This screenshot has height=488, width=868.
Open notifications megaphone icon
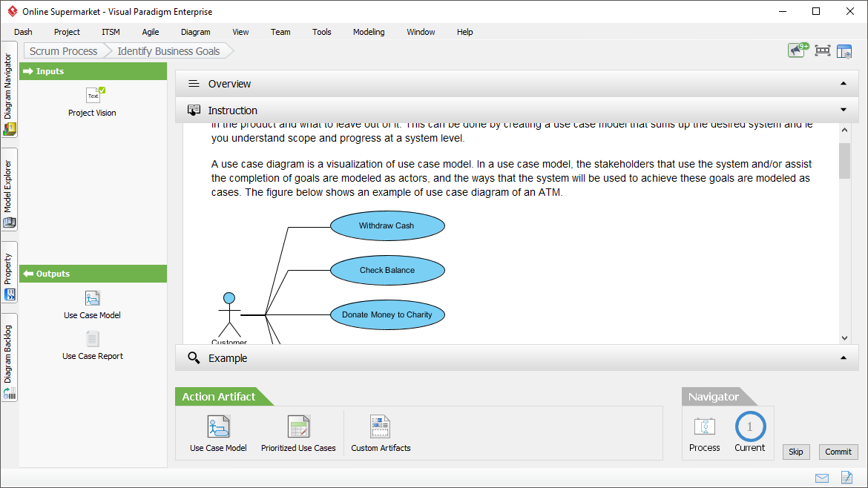[x=798, y=50]
